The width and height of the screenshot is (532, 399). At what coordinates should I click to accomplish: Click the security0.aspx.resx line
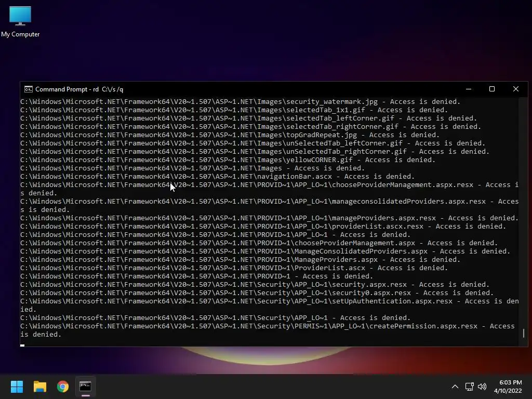[x=257, y=293]
